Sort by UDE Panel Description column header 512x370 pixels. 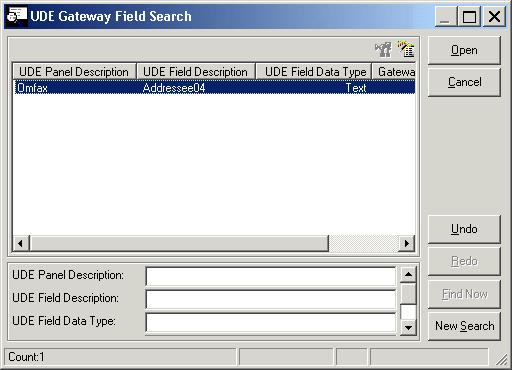[x=74, y=72]
